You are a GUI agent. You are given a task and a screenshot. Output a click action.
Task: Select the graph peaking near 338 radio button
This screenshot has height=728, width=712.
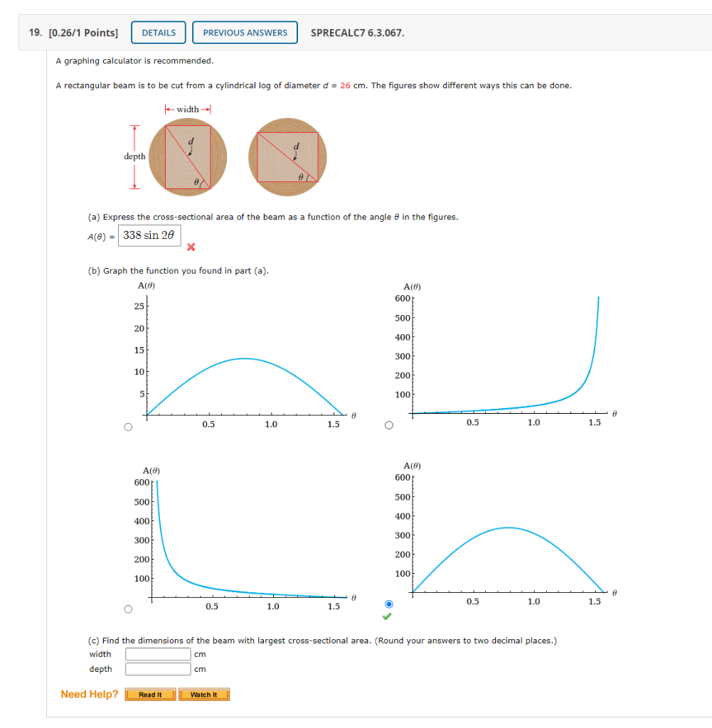[389, 604]
